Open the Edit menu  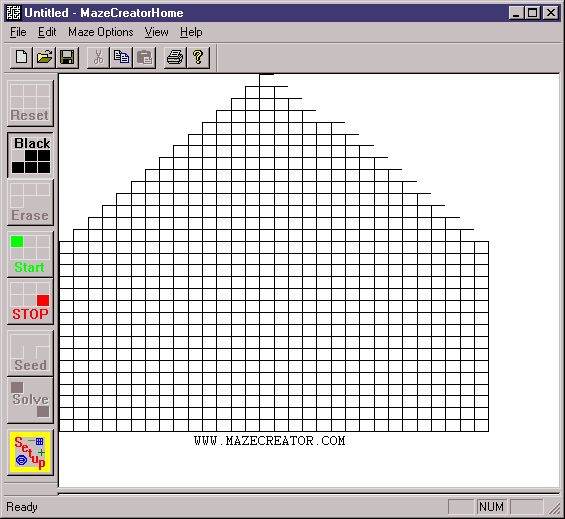(47, 32)
